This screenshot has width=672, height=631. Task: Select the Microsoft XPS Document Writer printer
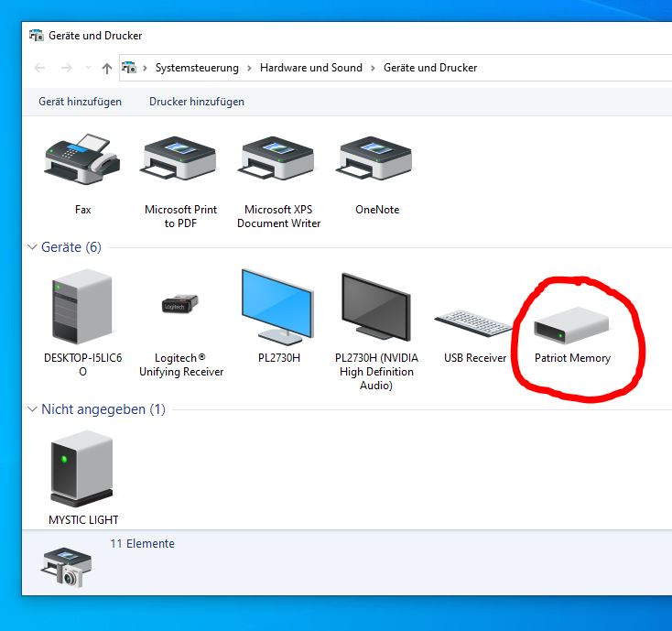coord(277,158)
